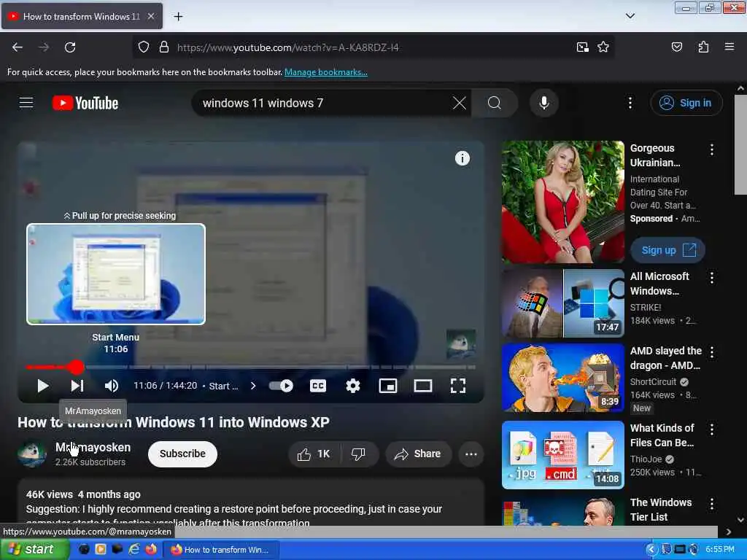Click the Firefox address bar URL
Image resolution: width=747 pixels, height=560 pixels.
tap(287, 47)
